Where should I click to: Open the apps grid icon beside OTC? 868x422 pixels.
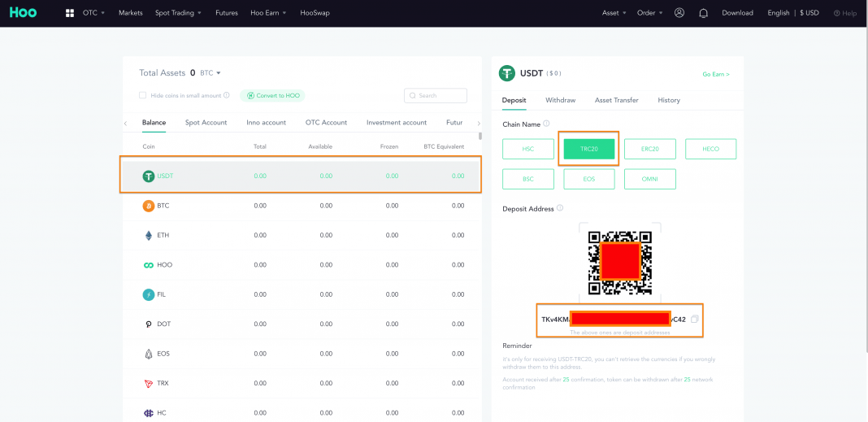[70, 13]
